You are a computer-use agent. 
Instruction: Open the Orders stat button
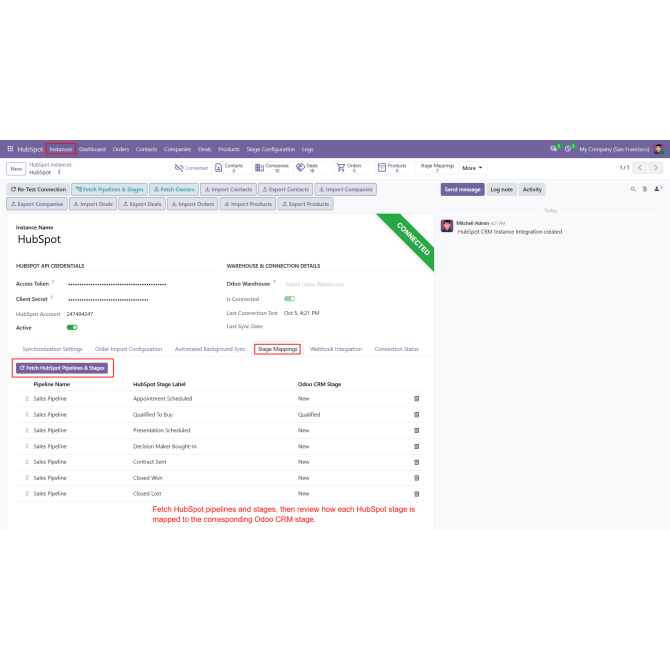coord(354,168)
